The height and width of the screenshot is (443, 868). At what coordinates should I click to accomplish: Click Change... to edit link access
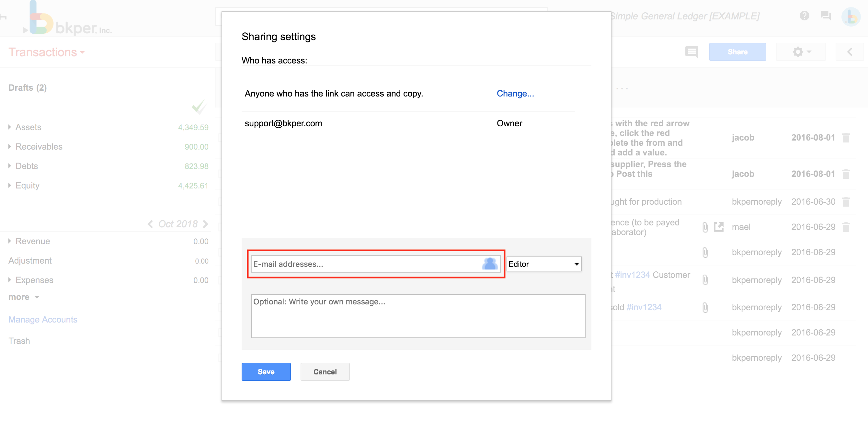[515, 93]
